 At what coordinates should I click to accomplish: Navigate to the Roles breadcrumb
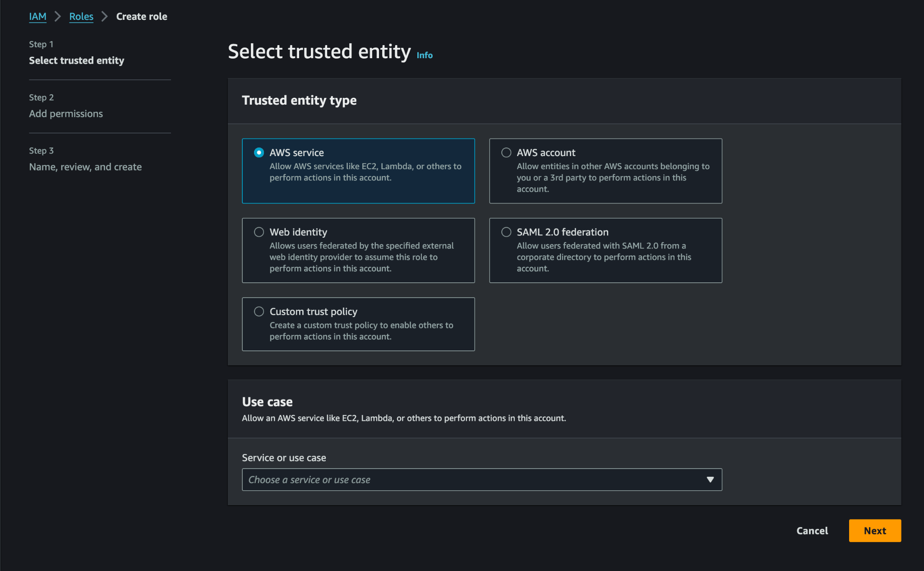[81, 16]
